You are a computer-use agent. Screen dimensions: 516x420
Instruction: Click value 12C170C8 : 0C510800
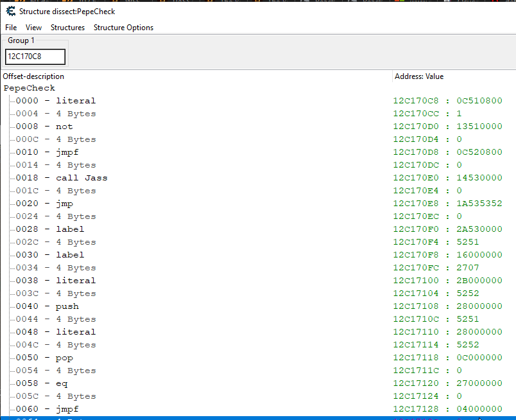447,101
